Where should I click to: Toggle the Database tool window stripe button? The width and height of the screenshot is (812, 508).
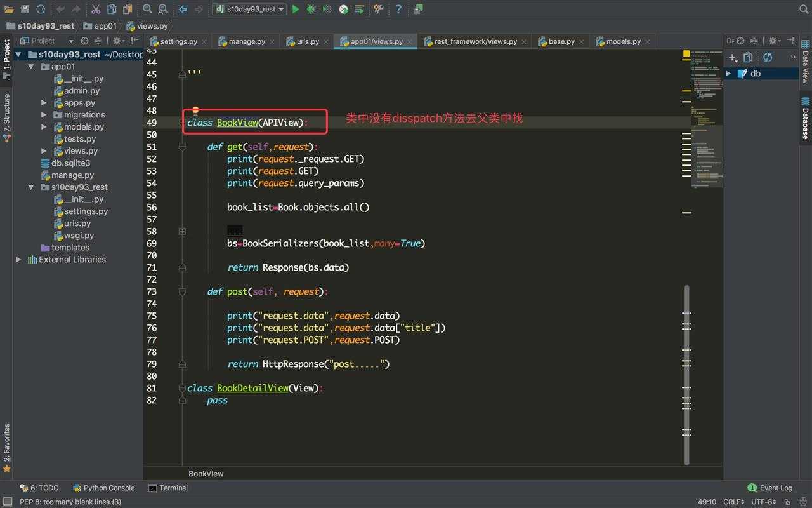[805, 118]
